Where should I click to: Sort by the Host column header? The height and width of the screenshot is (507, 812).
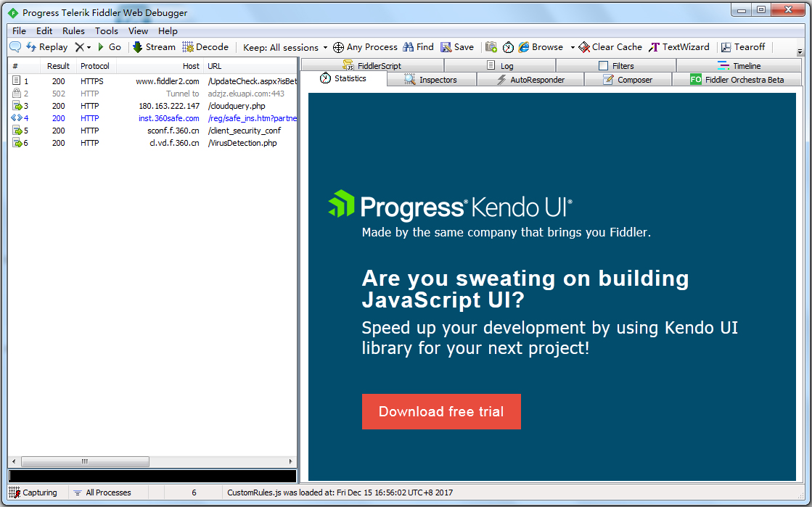click(160, 66)
